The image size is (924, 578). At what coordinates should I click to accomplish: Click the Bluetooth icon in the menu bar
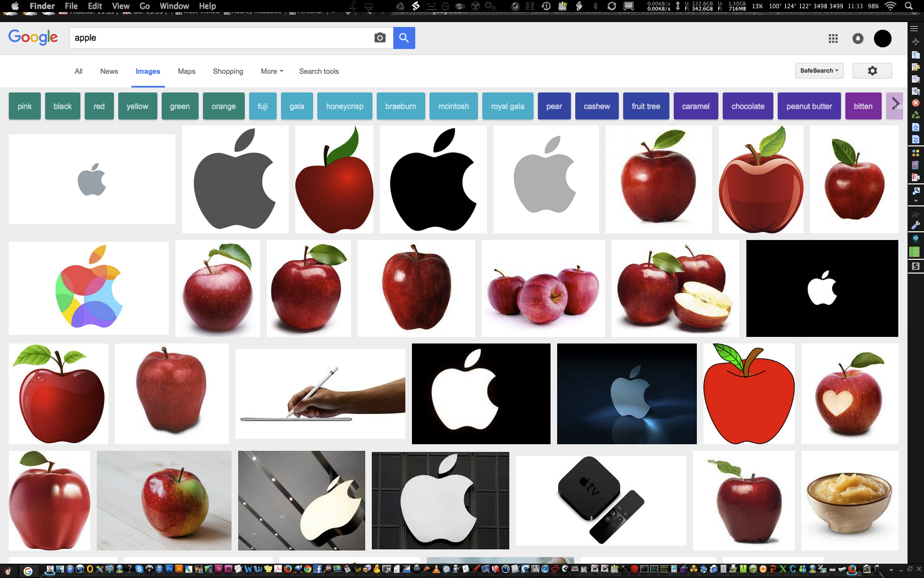(595, 6)
